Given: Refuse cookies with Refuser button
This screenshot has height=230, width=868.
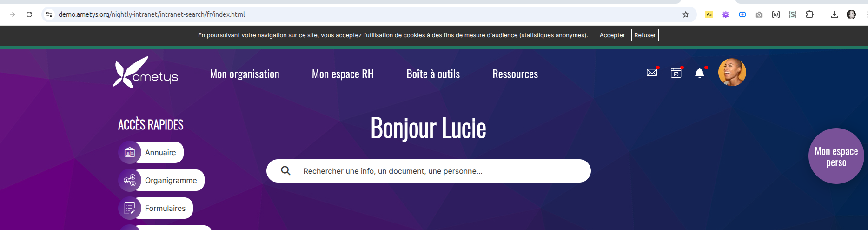Looking at the screenshot, I should [645, 35].
